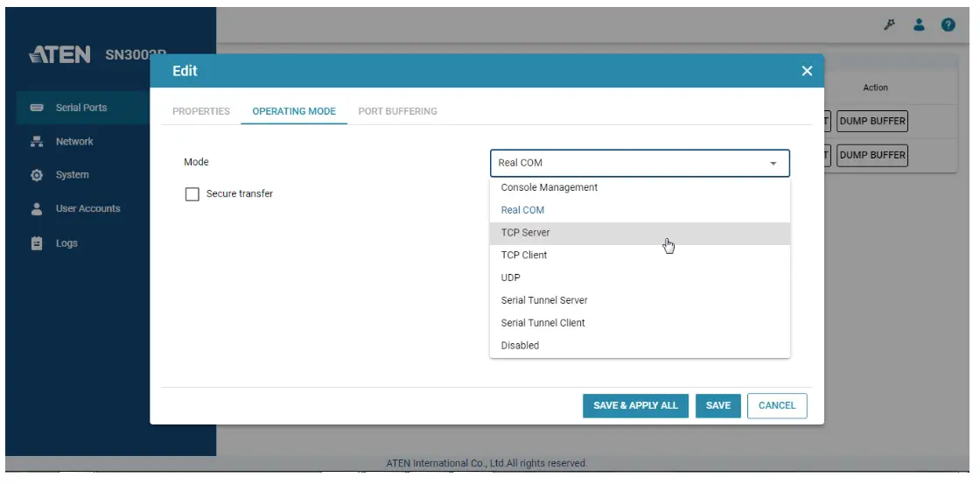Open the user profile icon in header
The width and height of the screenshot is (980, 484).
pyautogui.click(x=919, y=25)
